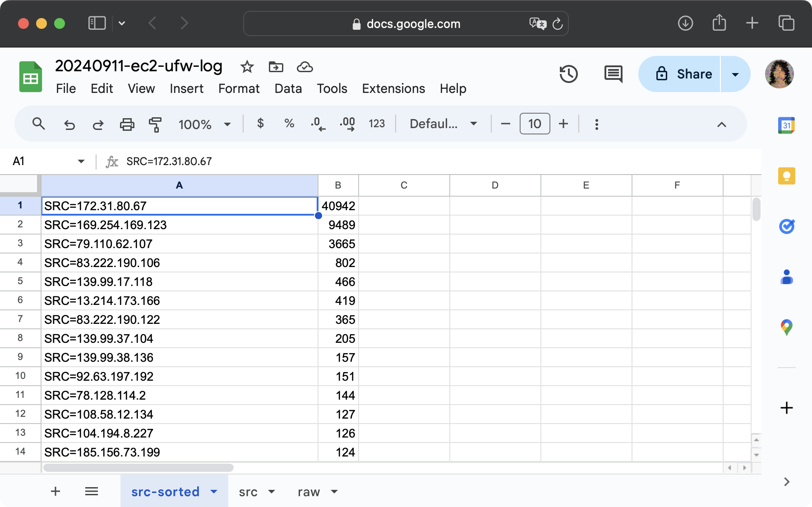This screenshot has height=507, width=812.
Task: Open the src-sorted sheet tab menu
Action: coord(214,492)
